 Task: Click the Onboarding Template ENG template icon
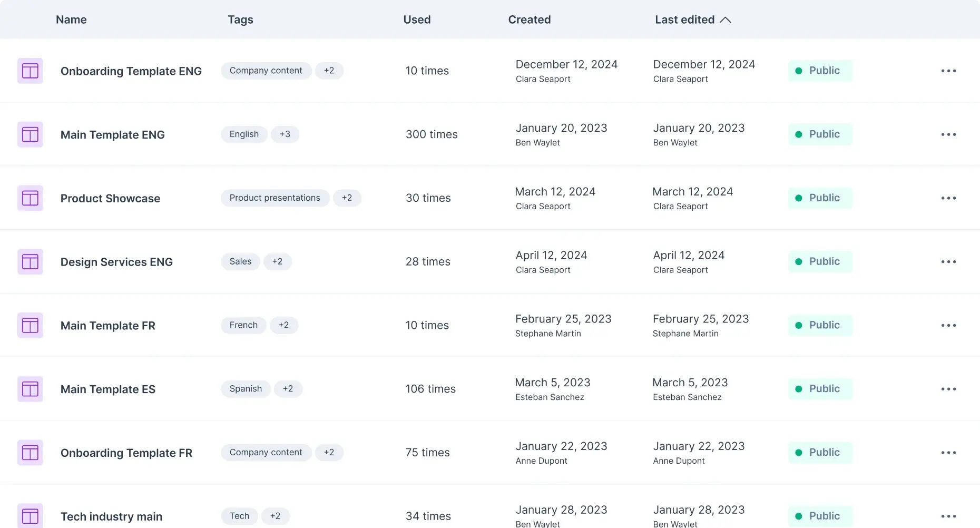pyautogui.click(x=30, y=71)
